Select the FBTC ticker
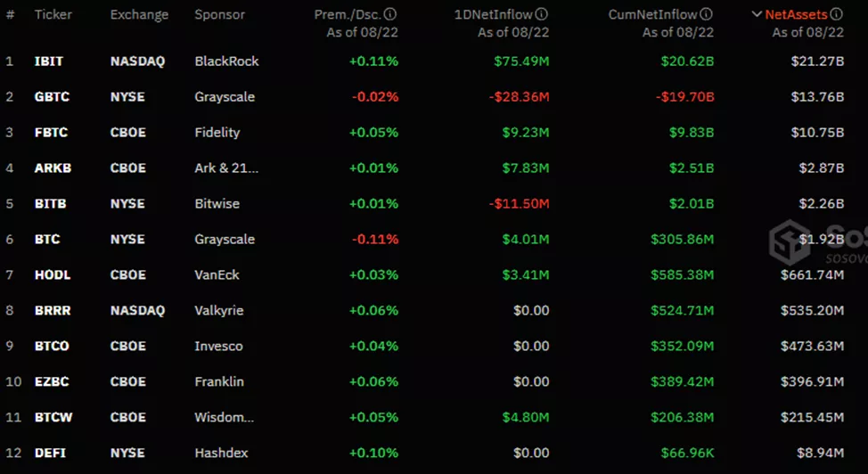 tap(51, 133)
